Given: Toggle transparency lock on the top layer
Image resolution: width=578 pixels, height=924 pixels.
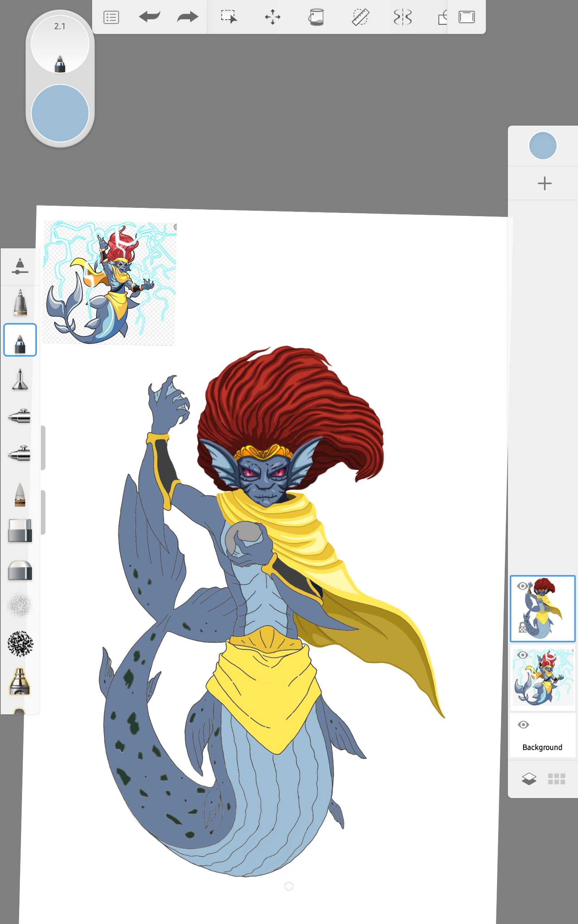Looking at the screenshot, I should point(523,627).
